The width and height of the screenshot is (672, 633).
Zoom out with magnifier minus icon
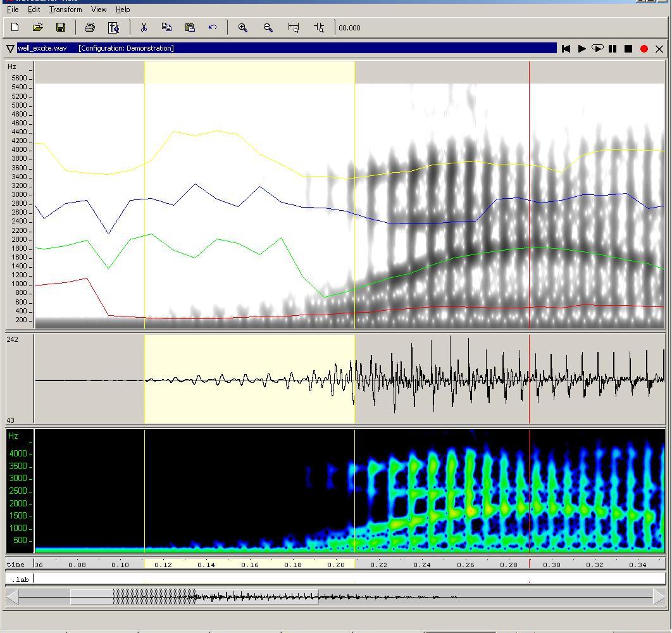[268, 27]
